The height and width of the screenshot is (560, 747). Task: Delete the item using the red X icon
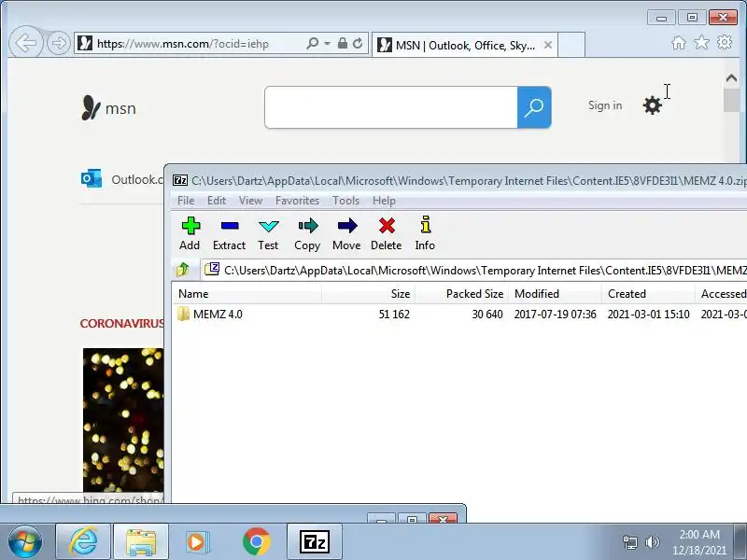tap(387, 233)
